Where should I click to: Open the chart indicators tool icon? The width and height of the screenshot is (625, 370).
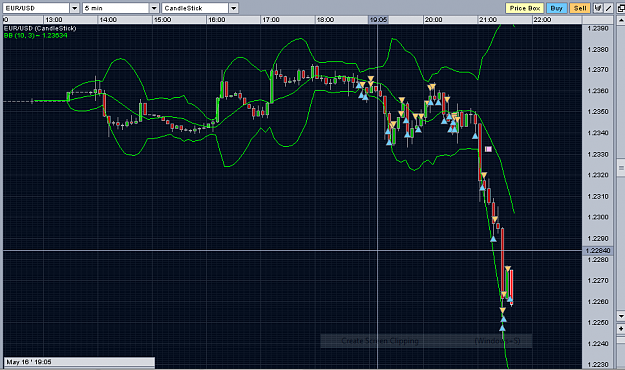[x=597, y=8]
